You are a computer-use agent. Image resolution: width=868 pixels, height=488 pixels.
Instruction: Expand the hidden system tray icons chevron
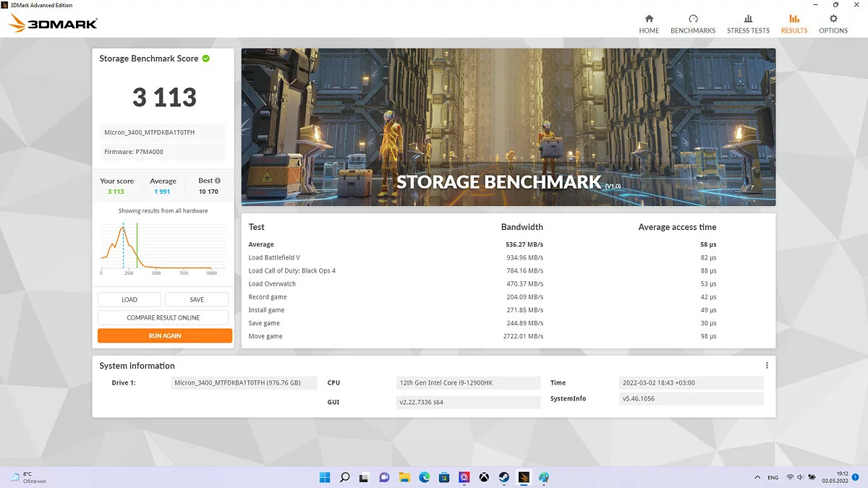(757, 477)
